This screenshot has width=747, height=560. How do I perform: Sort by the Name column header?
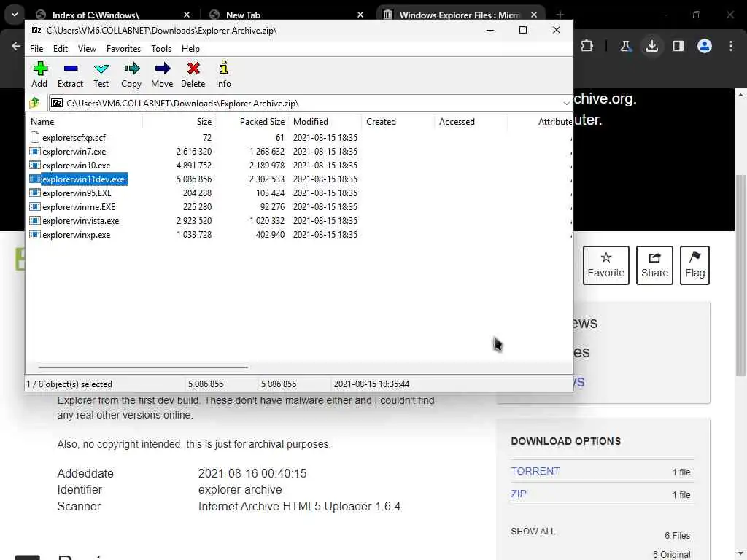tap(85, 122)
